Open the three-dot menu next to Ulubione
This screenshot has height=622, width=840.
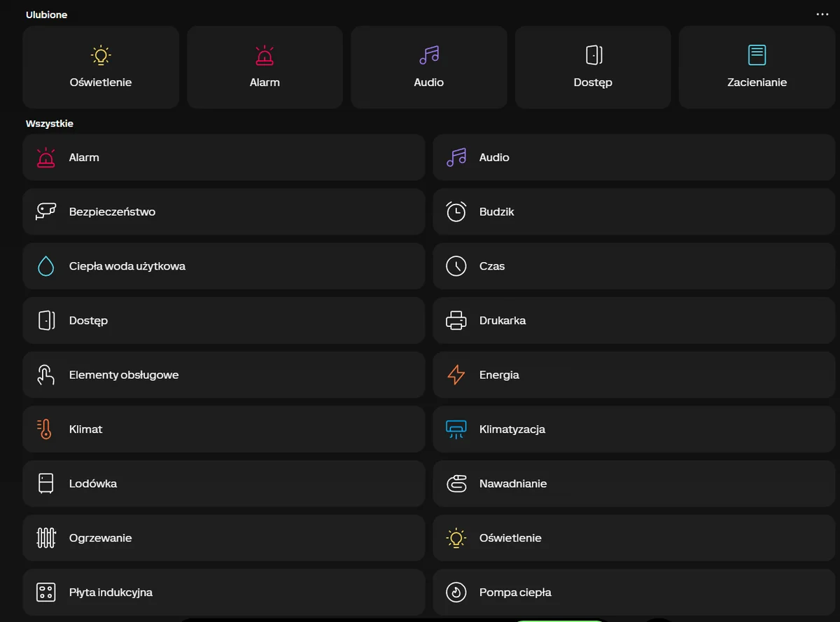pyautogui.click(x=822, y=15)
